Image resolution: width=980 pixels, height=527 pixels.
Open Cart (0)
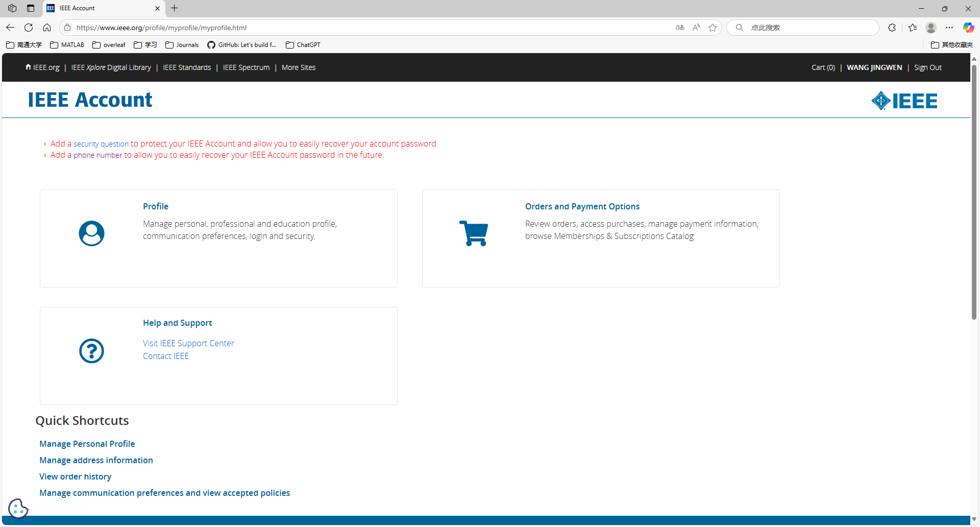[x=823, y=67]
